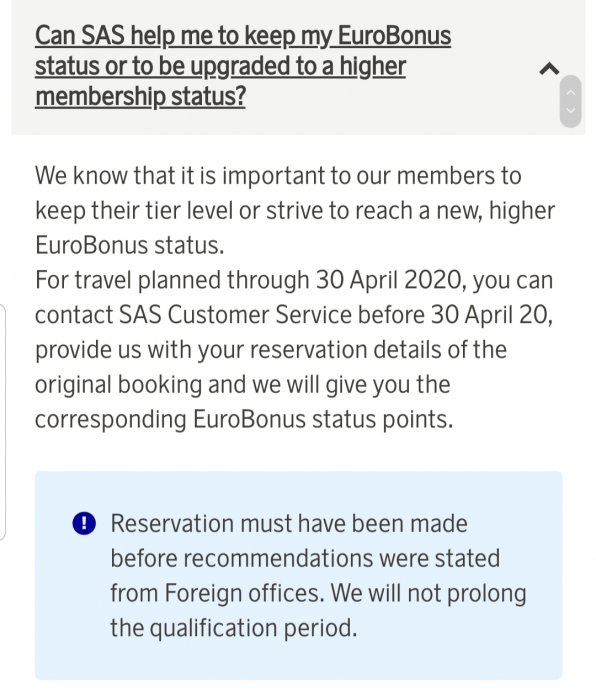Open the 'Can SAS help me' question link

(x=243, y=66)
